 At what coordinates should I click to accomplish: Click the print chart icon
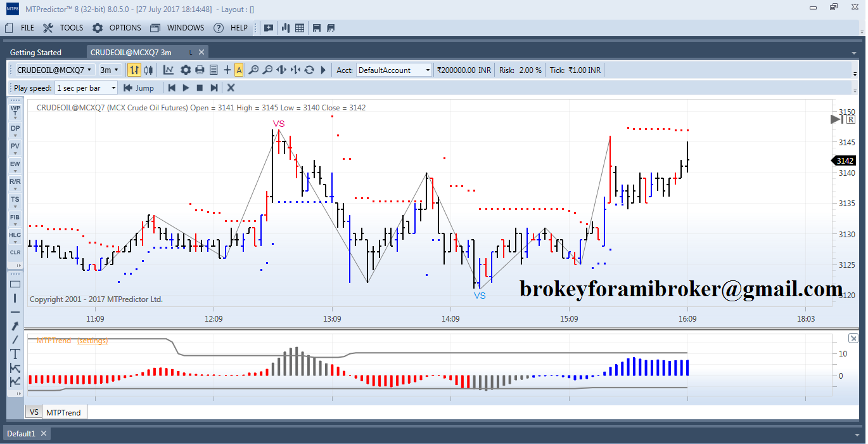coord(200,70)
